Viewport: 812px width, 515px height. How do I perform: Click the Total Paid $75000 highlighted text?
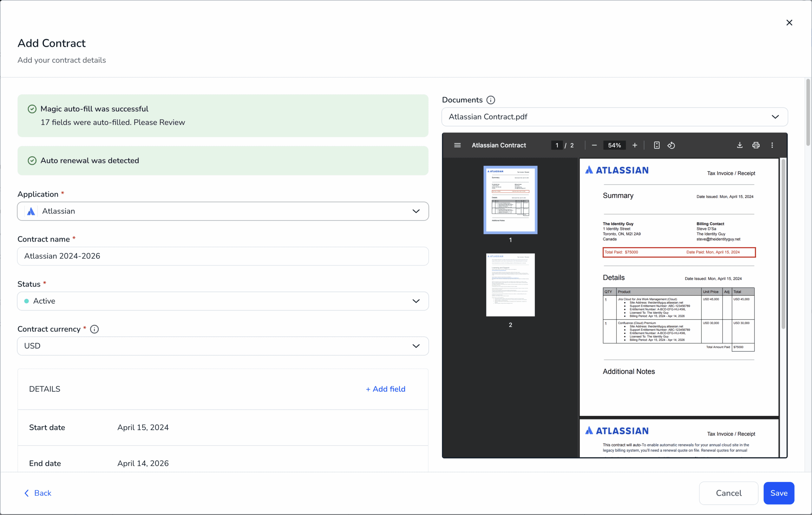click(x=621, y=252)
